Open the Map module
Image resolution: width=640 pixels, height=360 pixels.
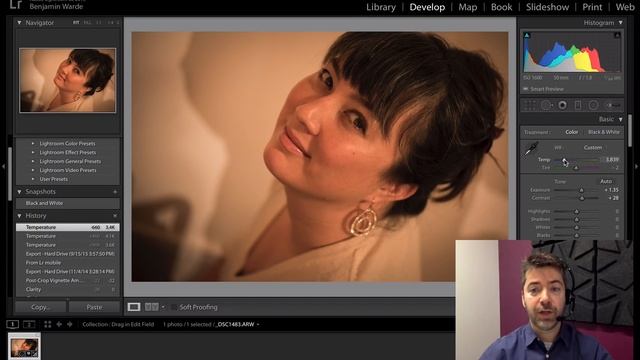pyautogui.click(x=467, y=7)
